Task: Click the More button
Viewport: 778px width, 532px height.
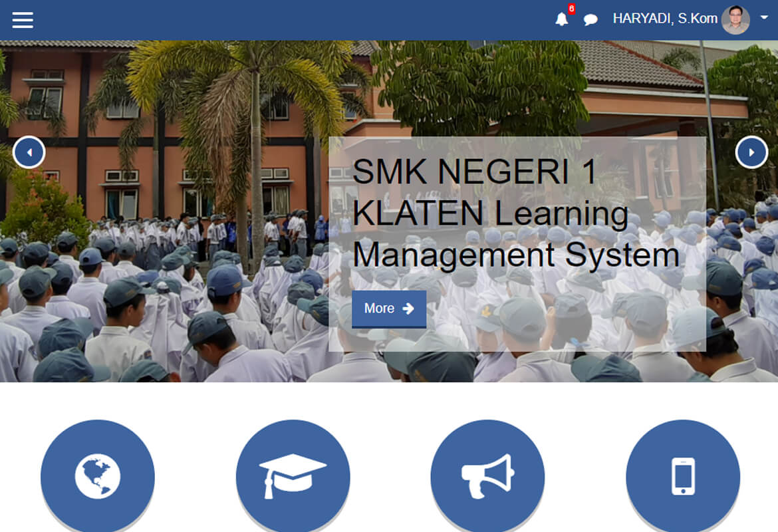Action: pyautogui.click(x=389, y=309)
